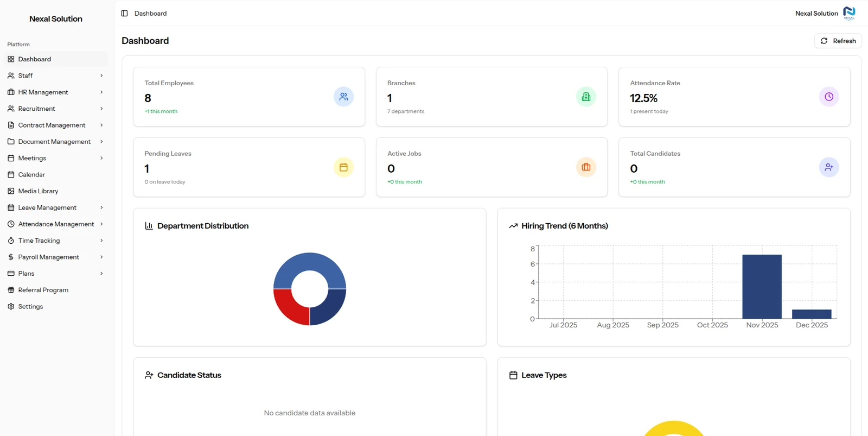Click the Nexal Solution sidebar title
This screenshot has width=868, height=436.
coord(56,19)
